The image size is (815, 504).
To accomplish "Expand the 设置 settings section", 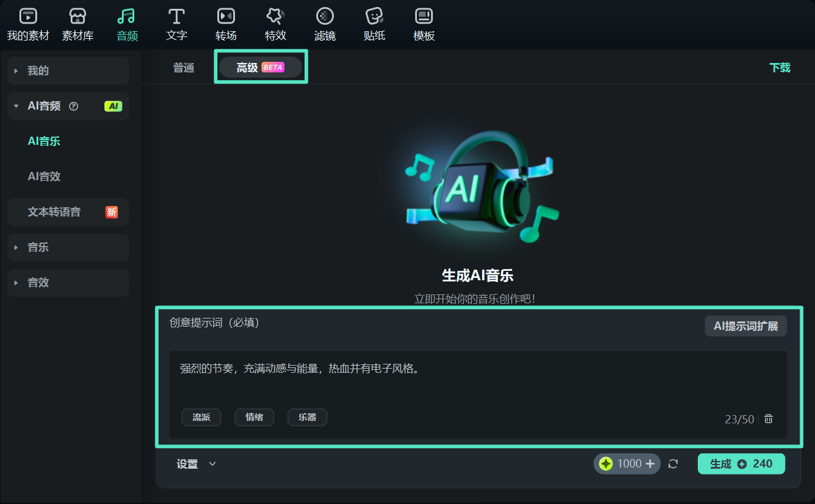I will [x=196, y=463].
